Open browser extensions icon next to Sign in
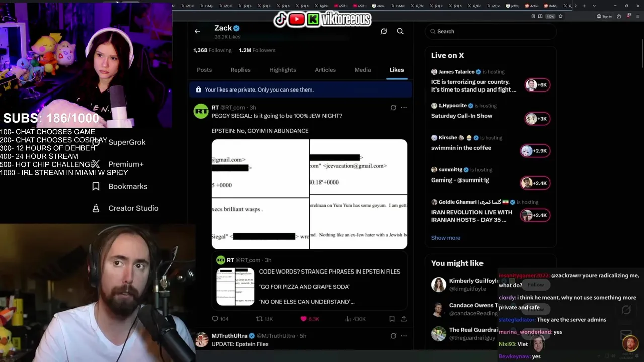644x362 pixels. tap(619, 16)
